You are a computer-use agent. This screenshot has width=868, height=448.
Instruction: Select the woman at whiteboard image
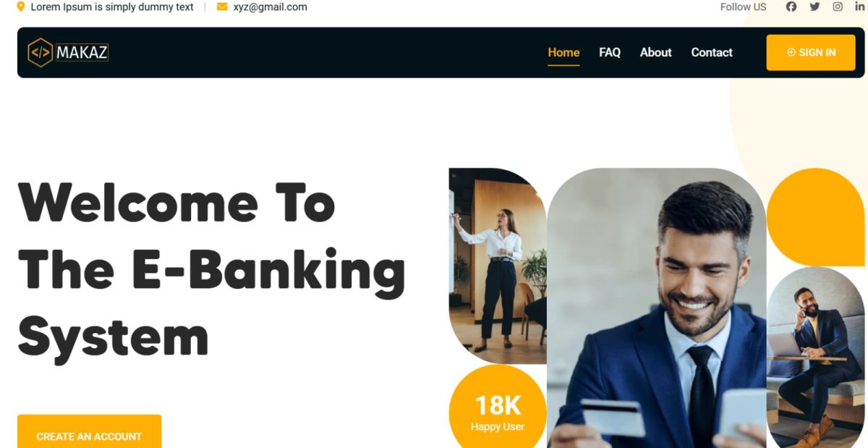[x=498, y=266]
